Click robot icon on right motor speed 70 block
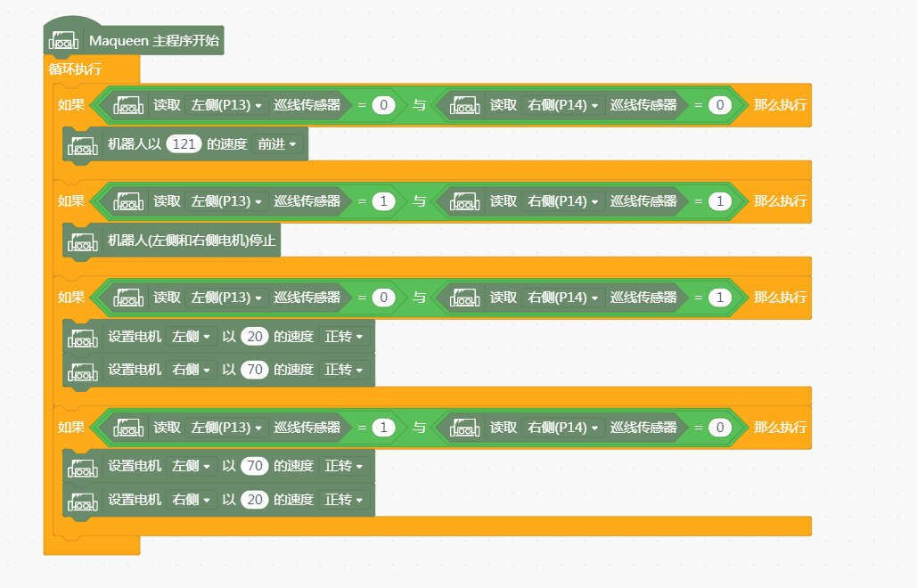Screen dimensions: 917x588 pos(83,371)
